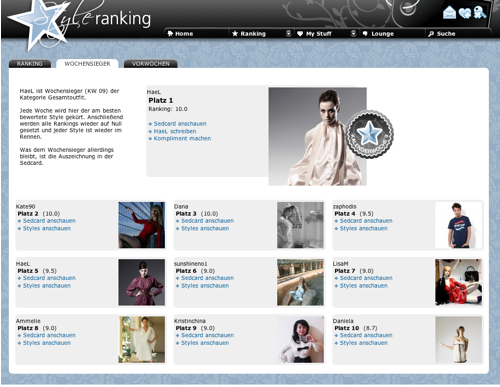Click the username Kate90

(x=26, y=207)
